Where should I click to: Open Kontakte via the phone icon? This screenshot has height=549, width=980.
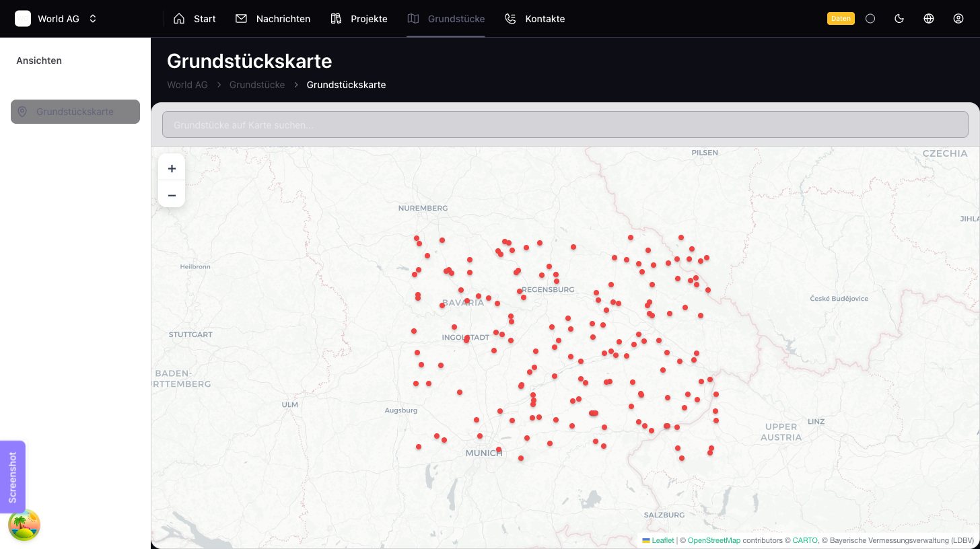[x=510, y=18]
